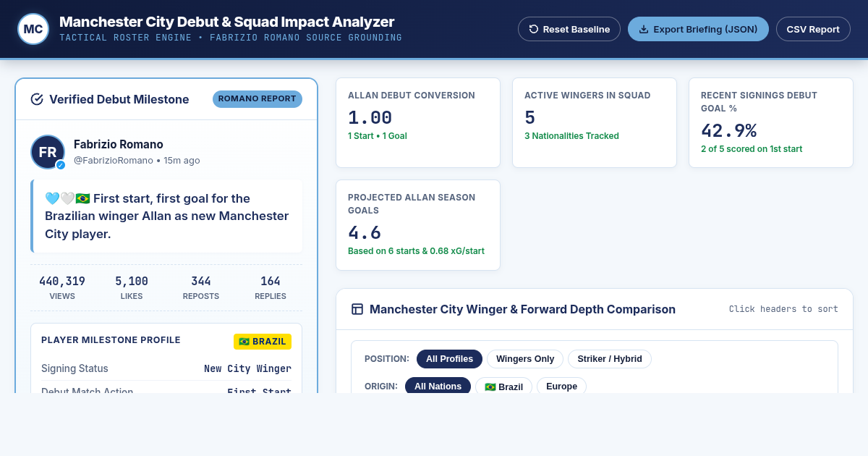Open Recent Signings Debut Goal % card
Viewport: 868px width, 456px height.
771,123
